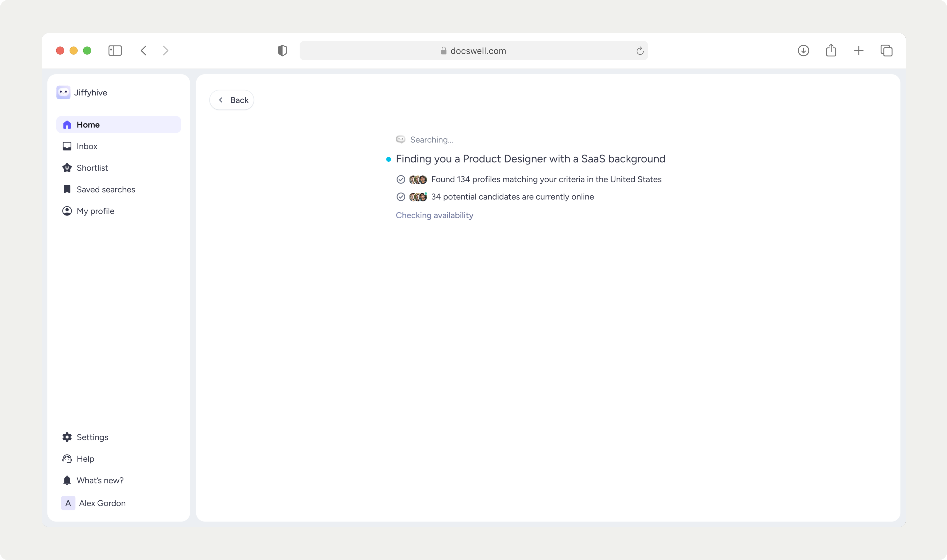Screen dimensions: 947x560
Task: Click the Home house icon
Action: tap(67, 125)
